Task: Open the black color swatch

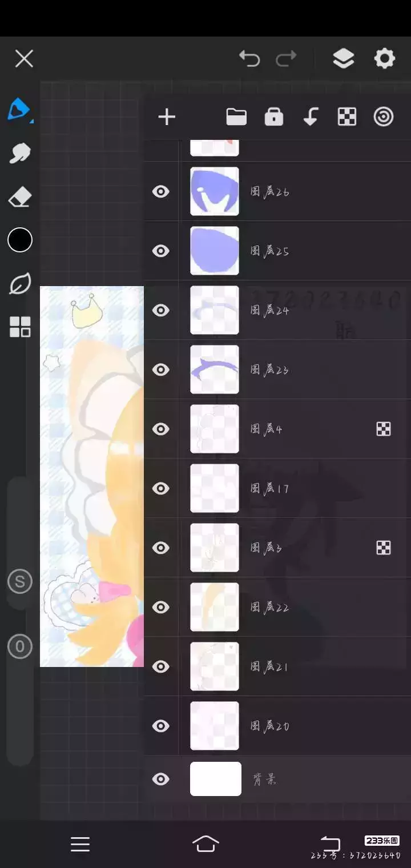Action: 19,240
